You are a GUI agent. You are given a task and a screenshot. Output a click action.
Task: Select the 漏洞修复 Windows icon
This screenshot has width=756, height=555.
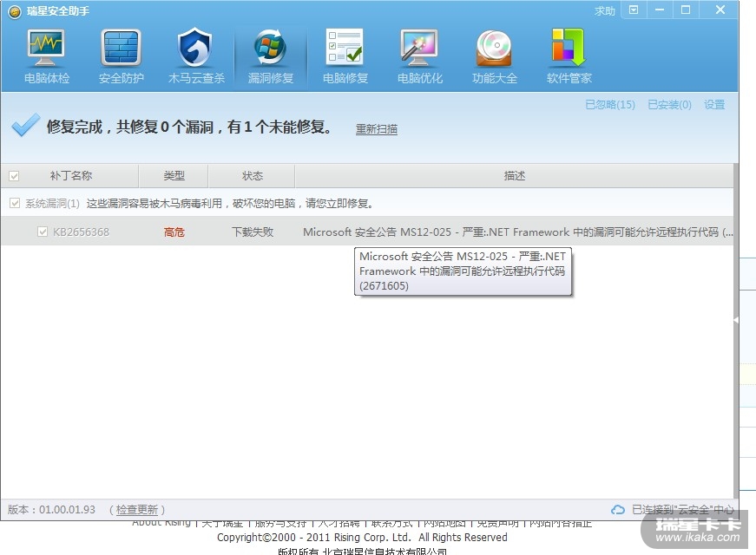click(270, 47)
